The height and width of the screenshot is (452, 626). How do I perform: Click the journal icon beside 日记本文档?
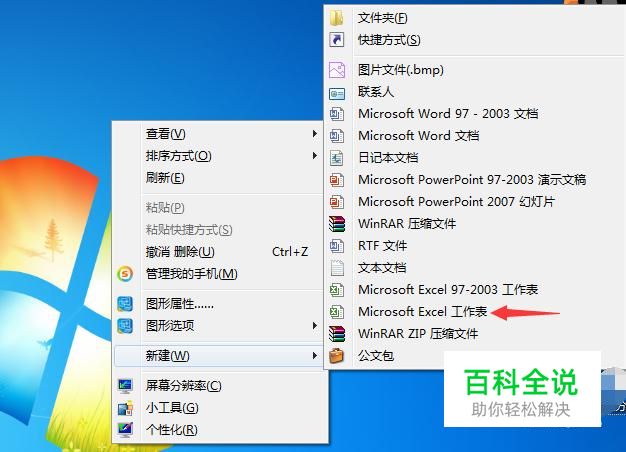pos(337,158)
